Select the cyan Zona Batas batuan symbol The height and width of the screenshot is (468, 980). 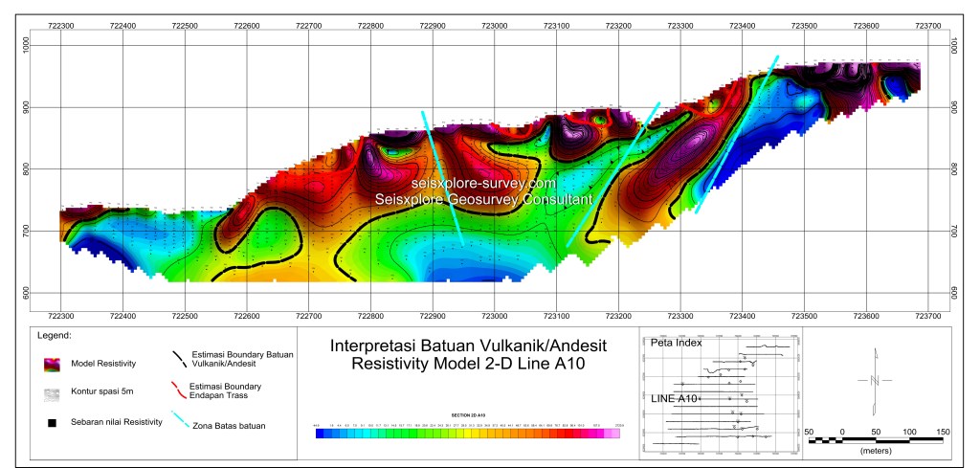[x=180, y=419]
